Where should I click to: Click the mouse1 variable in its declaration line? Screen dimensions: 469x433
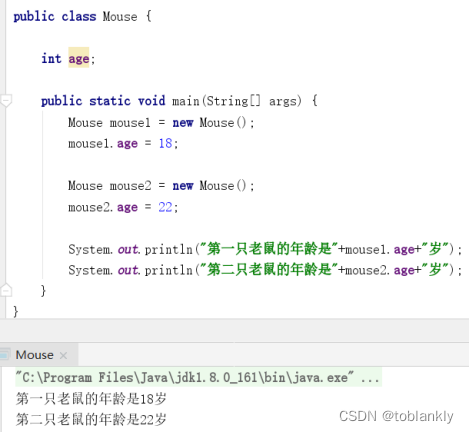point(130,123)
